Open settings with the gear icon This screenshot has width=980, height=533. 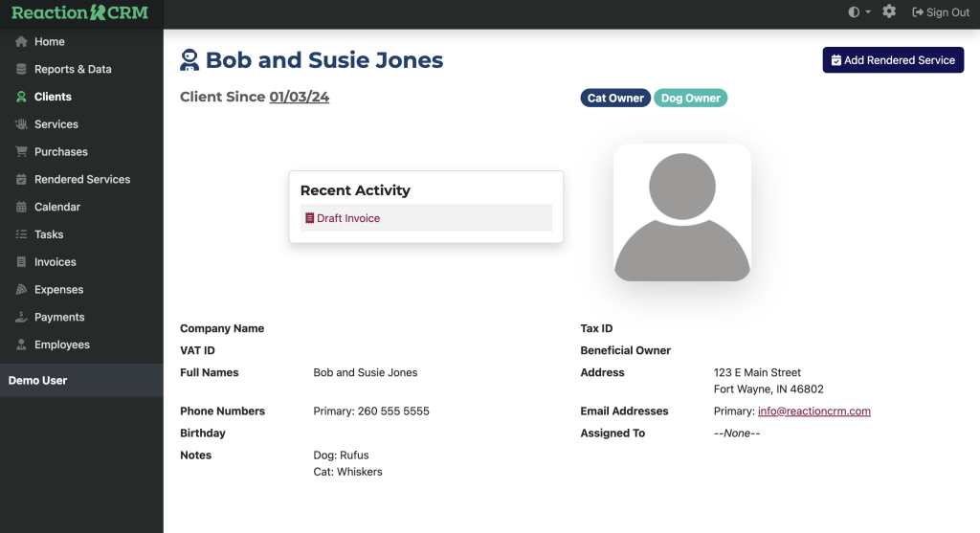pos(889,12)
